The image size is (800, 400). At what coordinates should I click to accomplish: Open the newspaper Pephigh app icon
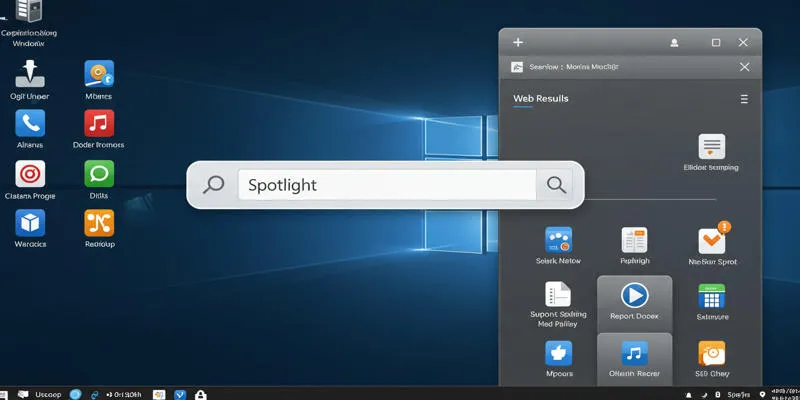(635, 240)
